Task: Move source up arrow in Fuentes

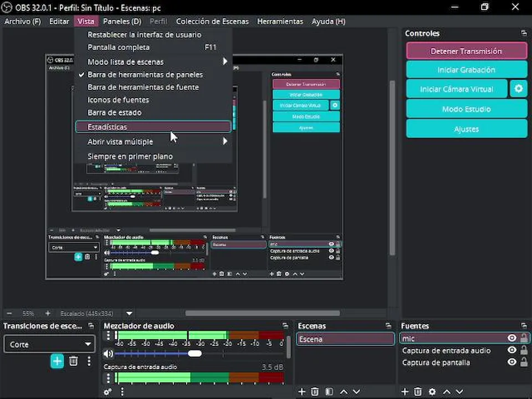Action: [x=447, y=392]
